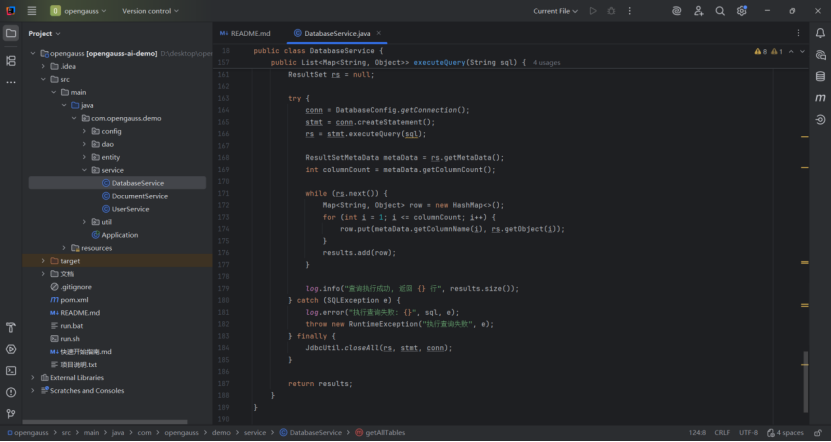Open the opengauss project dropdown
The width and height of the screenshot is (831, 442).
tap(78, 11)
